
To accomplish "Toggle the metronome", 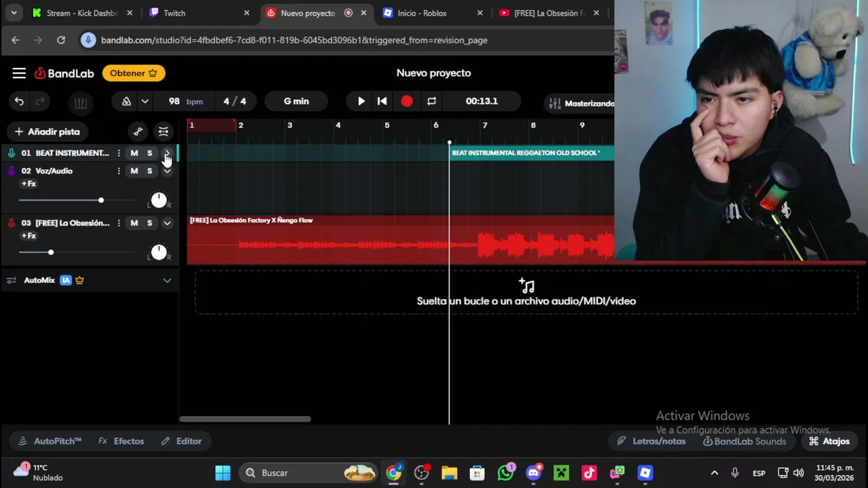I will [126, 102].
